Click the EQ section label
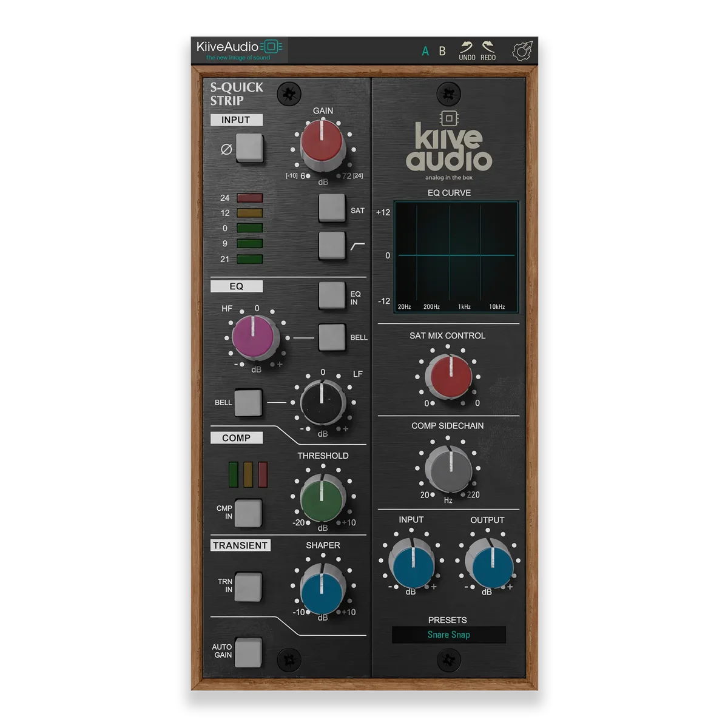The width and height of the screenshot is (728, 728). 236,286
